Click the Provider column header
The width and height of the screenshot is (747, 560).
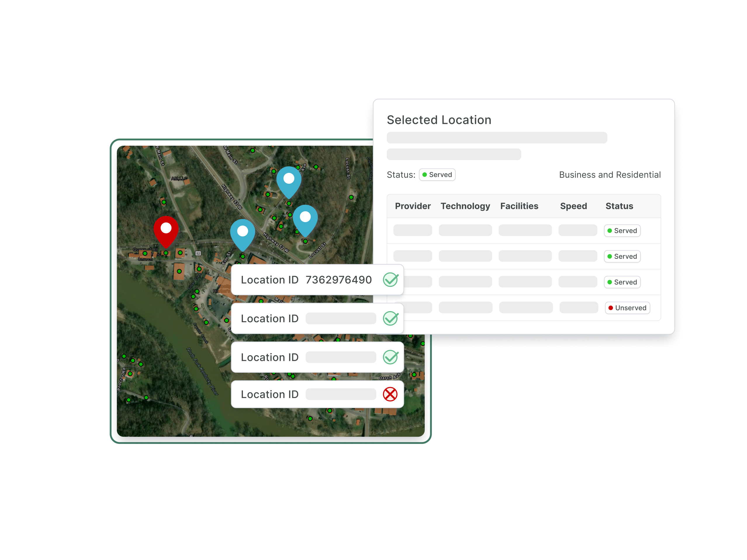click(413, 206)
